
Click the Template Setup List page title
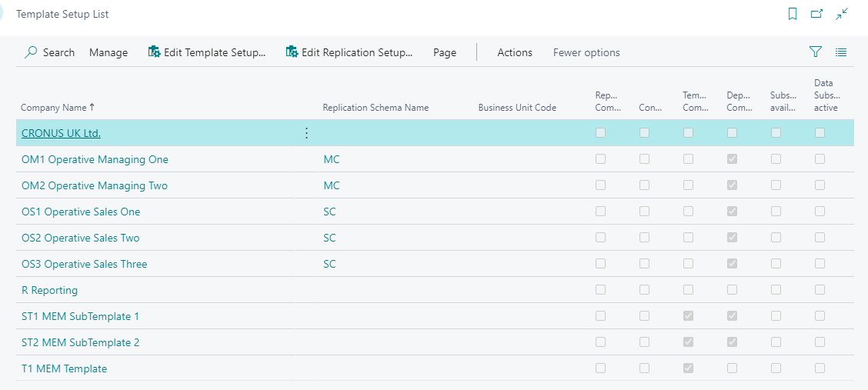pos(62,15)
